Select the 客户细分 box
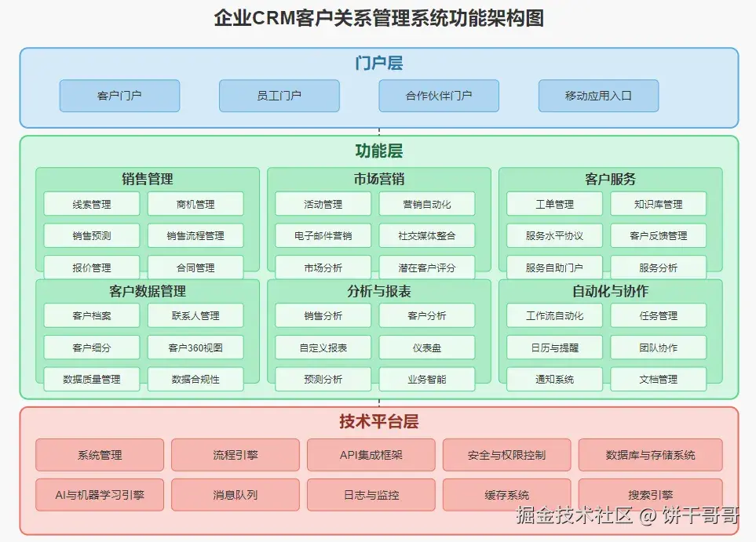The height and width of the screenshot is (542, 756). point(92,347)
